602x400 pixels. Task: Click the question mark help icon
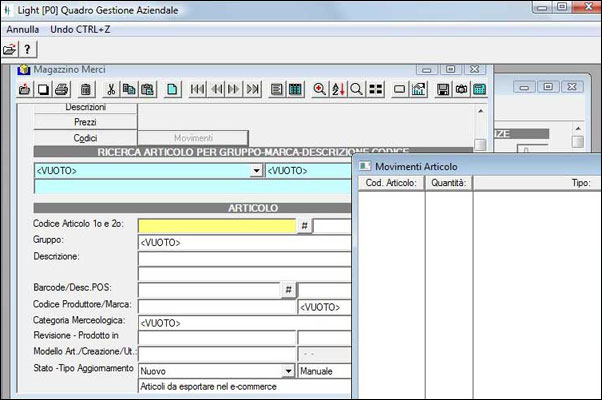pos(28,49)
